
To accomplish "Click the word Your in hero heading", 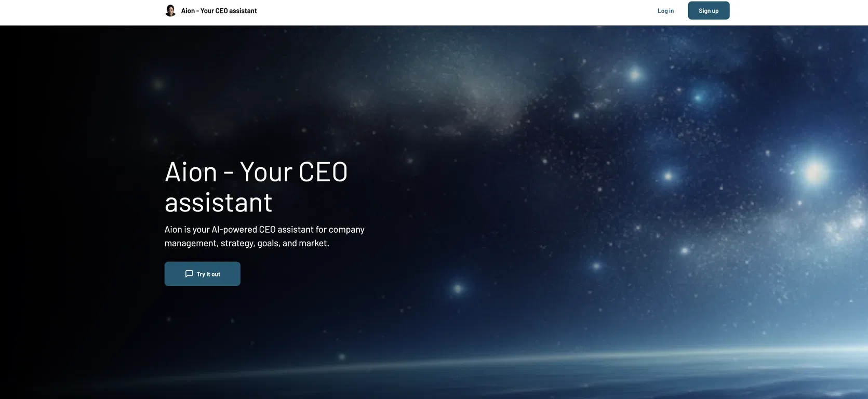I will [x=266, y=172].
